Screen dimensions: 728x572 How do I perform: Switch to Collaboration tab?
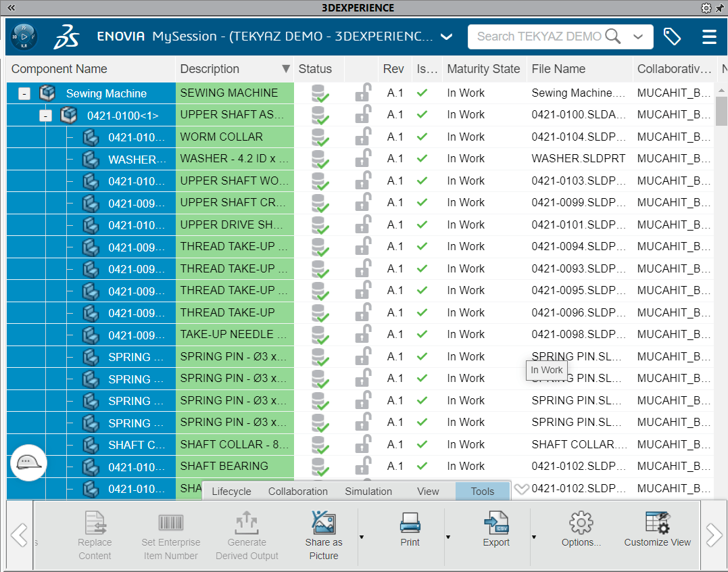[x=297, y=492]
